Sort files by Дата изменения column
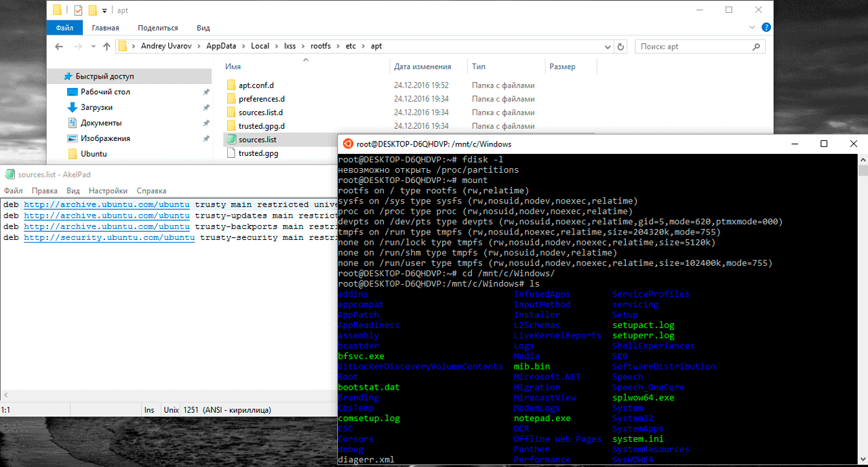Screen dimensions: 868x467 (x=422, y=66)
